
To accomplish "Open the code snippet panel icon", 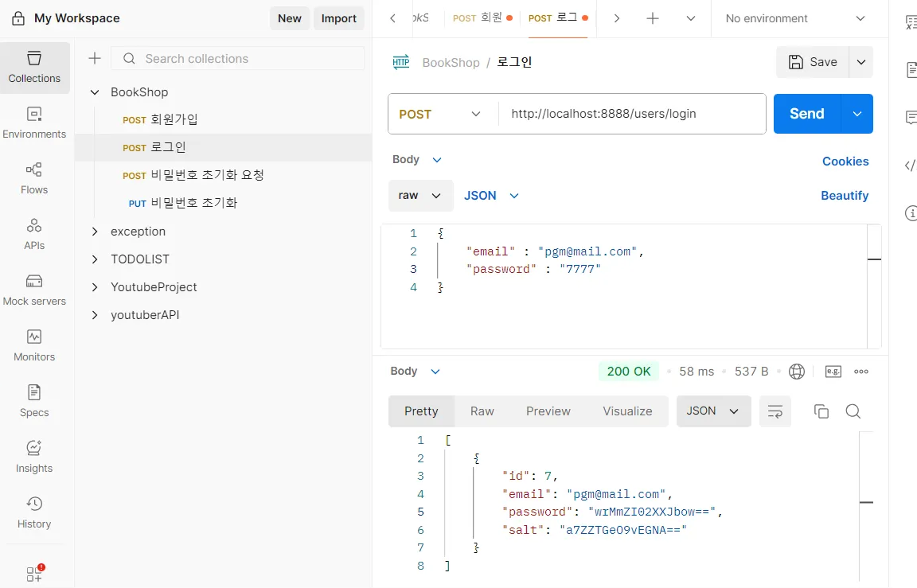I will 911,165.
